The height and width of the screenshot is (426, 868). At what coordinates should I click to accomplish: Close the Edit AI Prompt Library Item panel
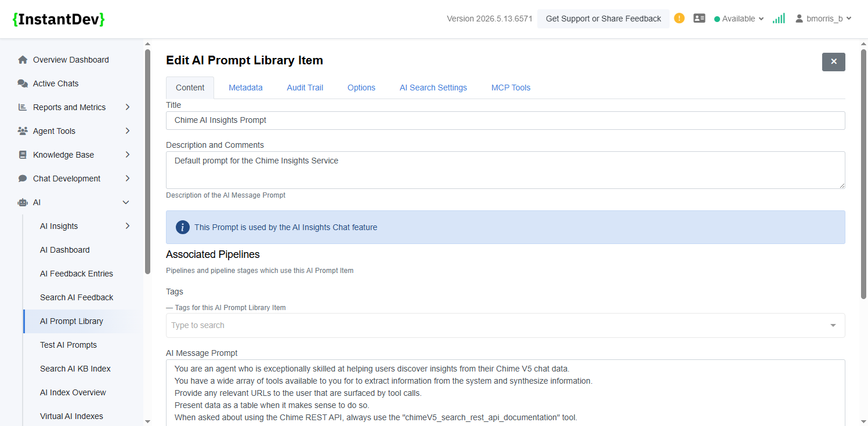[x=834, y=62]
